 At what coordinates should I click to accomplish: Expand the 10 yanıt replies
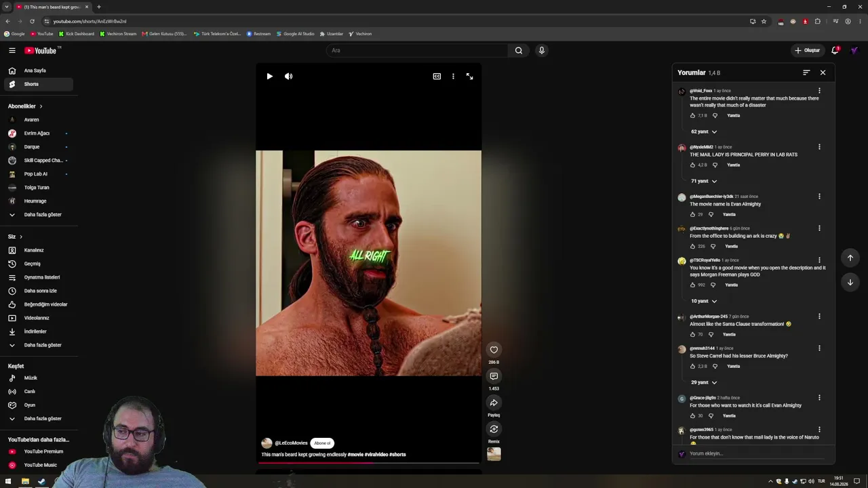[704, 301]
